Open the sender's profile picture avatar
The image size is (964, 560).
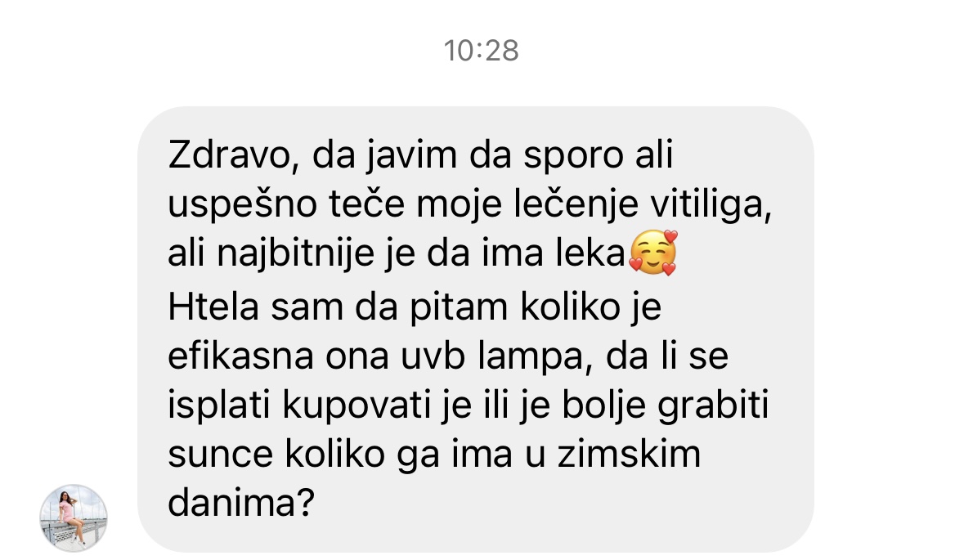pos(73,517)
